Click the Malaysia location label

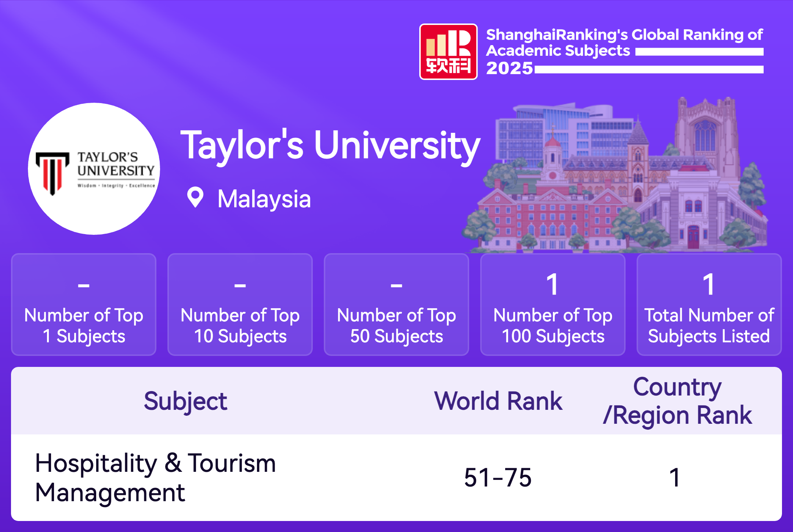point(264,199)
